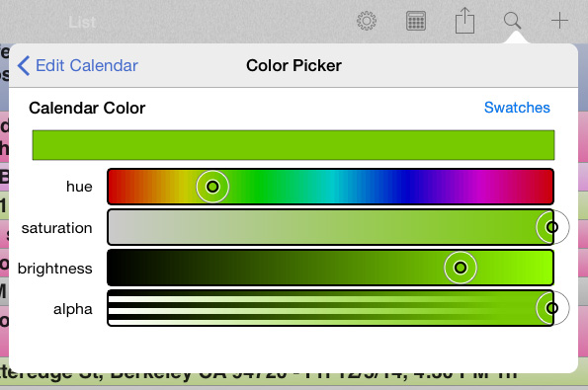This screenshot has width=588, height=390.
Task: Open search with the magnifier icon
Action: click(512, 20)
